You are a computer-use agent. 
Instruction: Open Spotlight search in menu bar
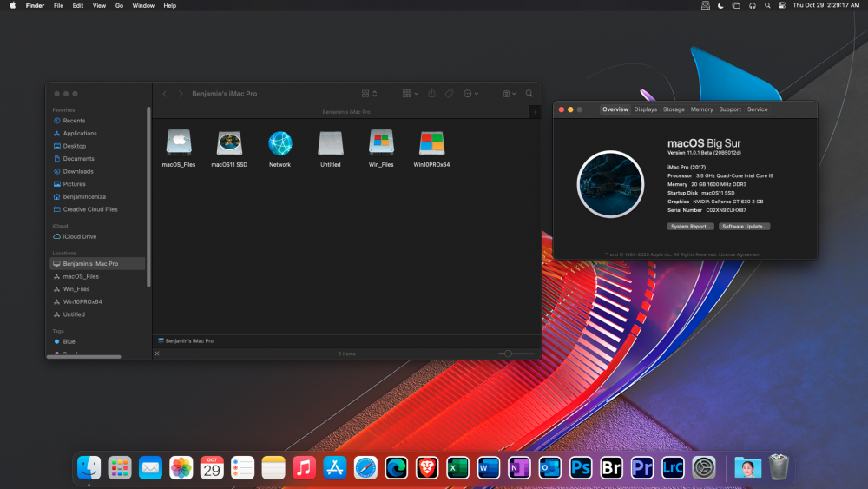pos(767,5)
